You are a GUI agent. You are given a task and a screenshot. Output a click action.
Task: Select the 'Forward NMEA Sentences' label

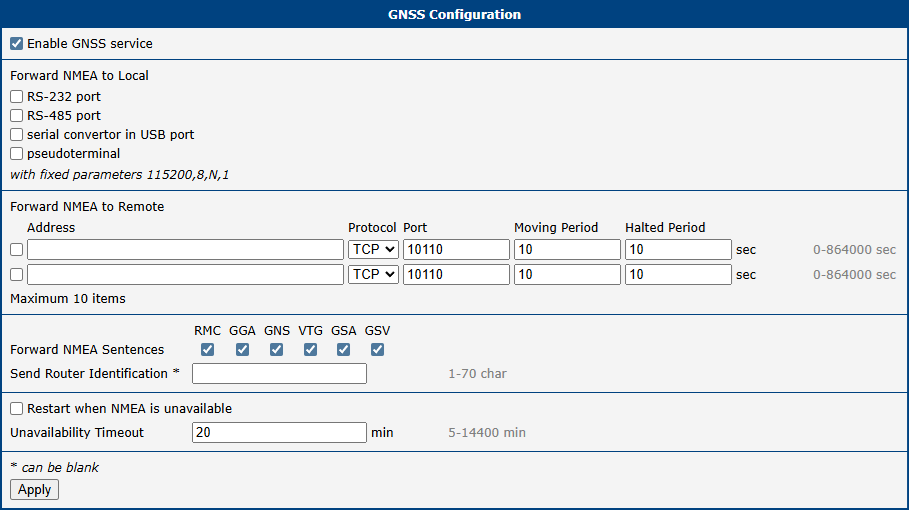click(x=87, y=350)
